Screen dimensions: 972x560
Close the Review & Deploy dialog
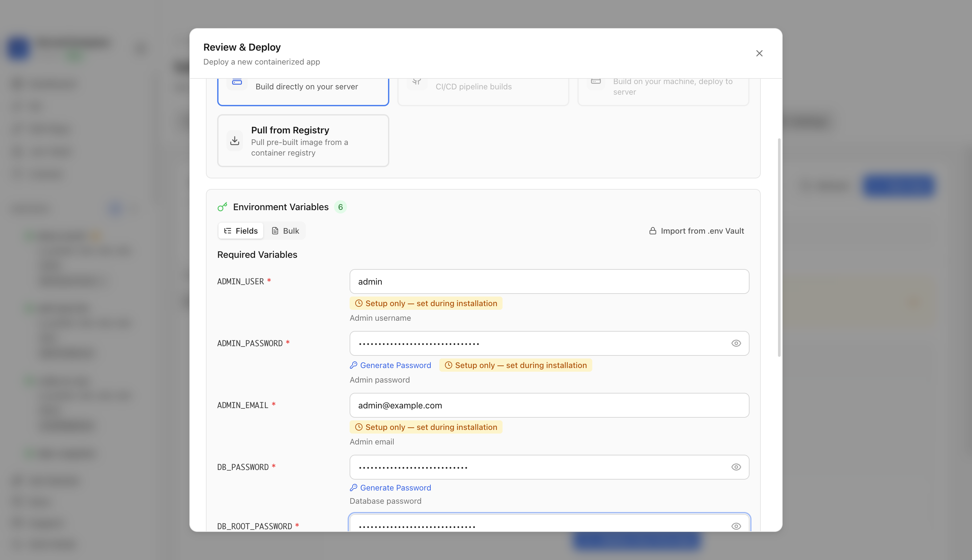[x=759, y=54]
